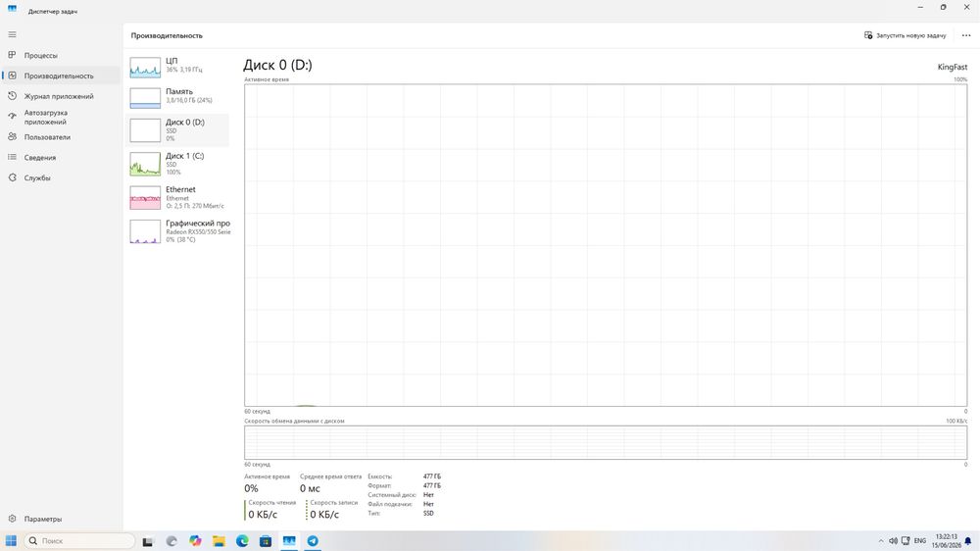The height and width of the screenshot is (551, 980).
Task: Click Запустить новую задачу button
Action: coord(905,35)
